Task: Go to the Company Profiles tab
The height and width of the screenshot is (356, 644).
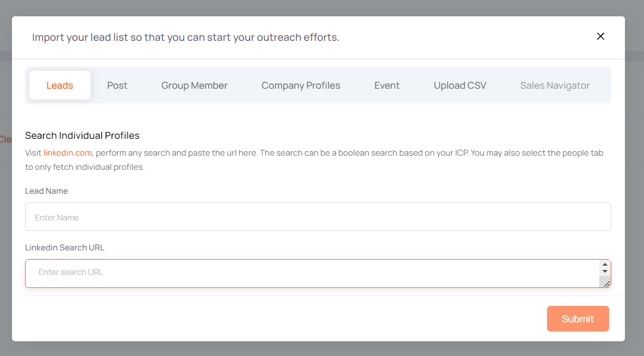Action: 301,85
